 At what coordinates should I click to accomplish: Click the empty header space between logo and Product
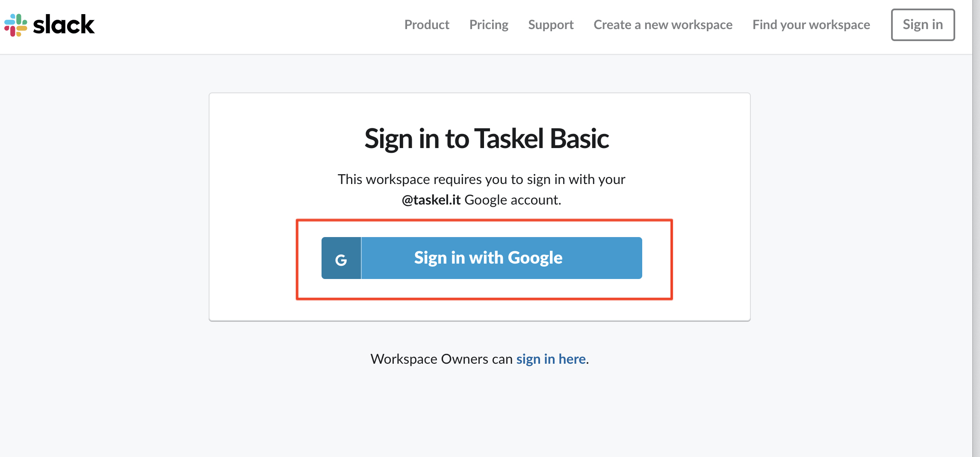[248, 25]
